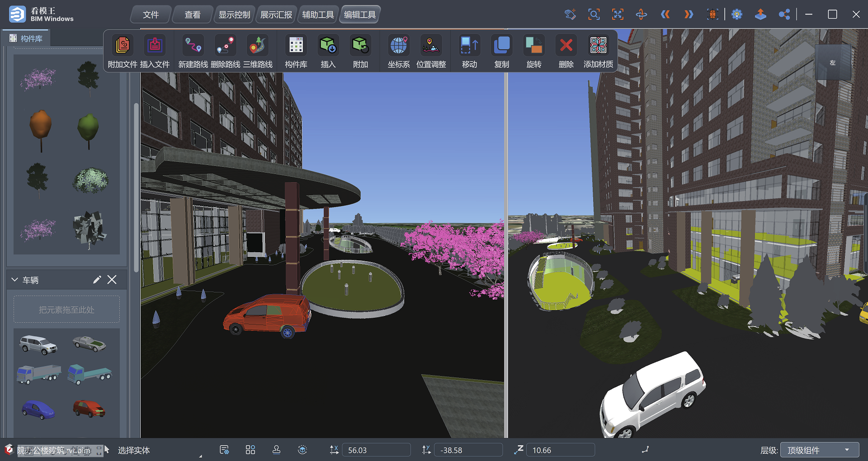868x461 pixels.
Task: Click the 附加文件 (attach file) icon
Action: click(123, 46)
